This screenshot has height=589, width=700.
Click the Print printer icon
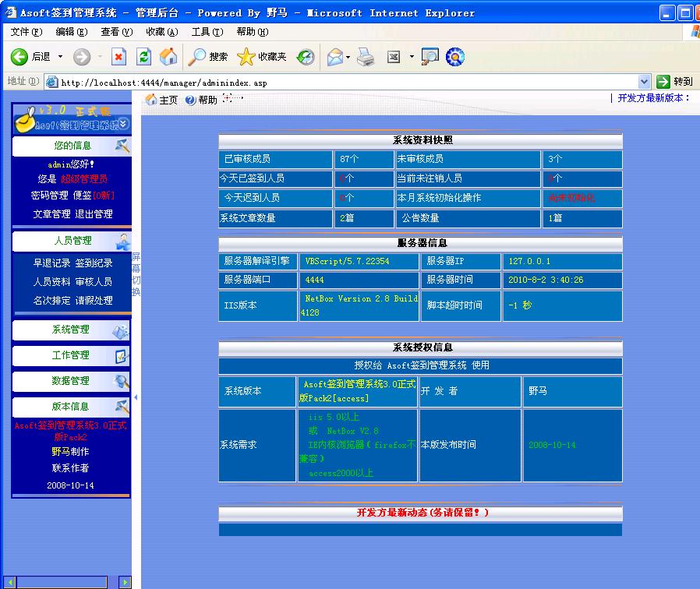pyautogui.click(x=366, y=57)
